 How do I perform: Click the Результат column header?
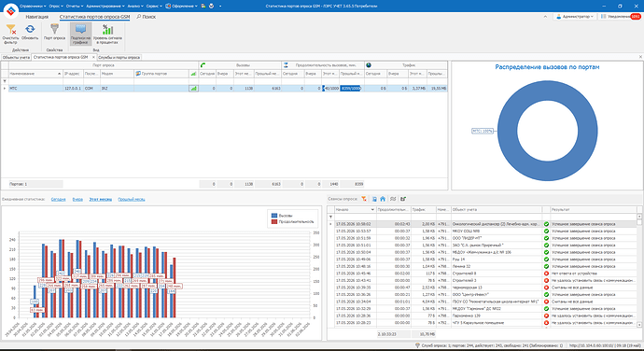coord(594,210)
